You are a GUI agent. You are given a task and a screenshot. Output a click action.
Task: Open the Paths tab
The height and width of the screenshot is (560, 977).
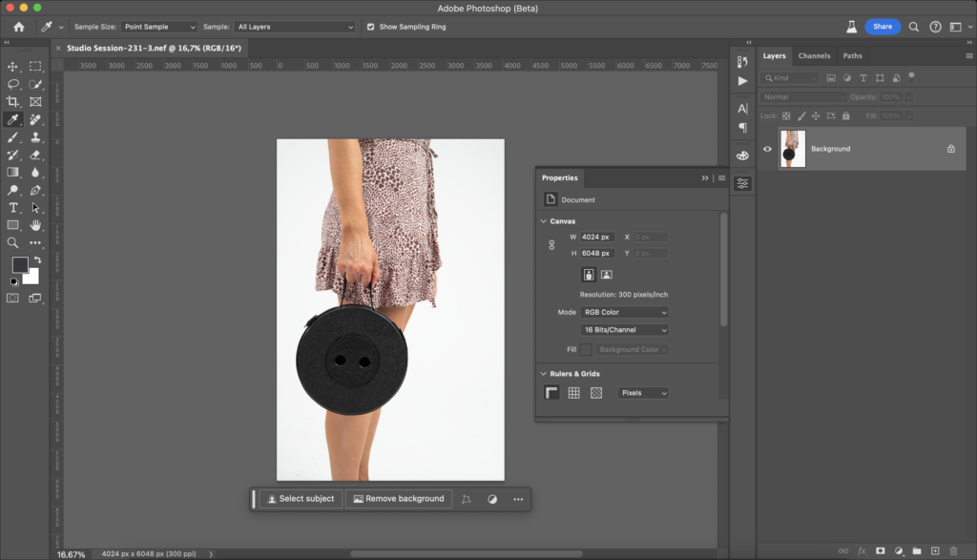852,56
